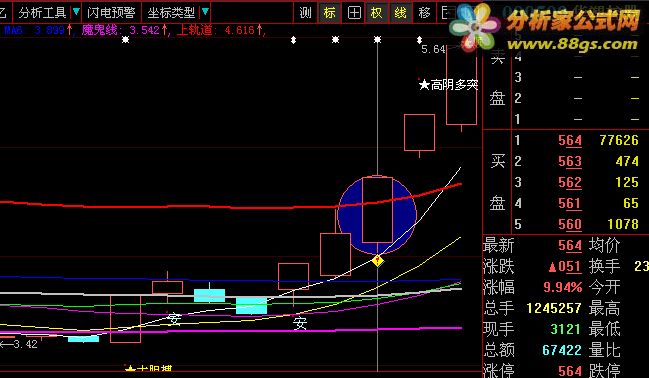Click the buy level 1 price 564
Viewport: 649px width, 378px height.
[x=570, y=140]
